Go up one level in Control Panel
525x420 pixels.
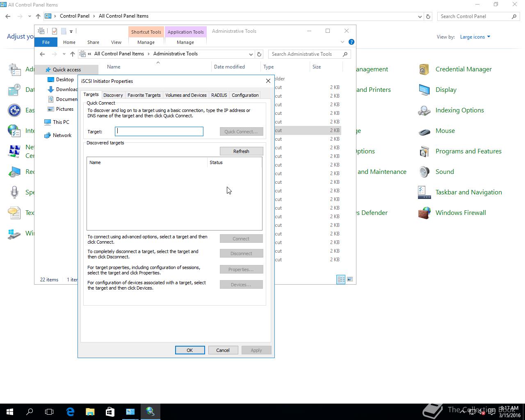(x=38, y=16)
